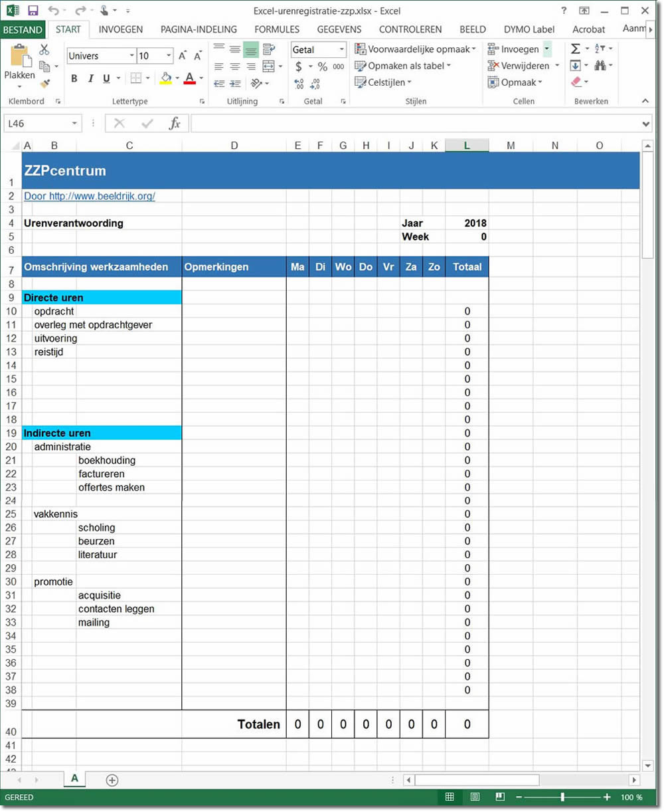Apply percent style format
This screenshot has height=812, width=664.
(x=323, y=66)
